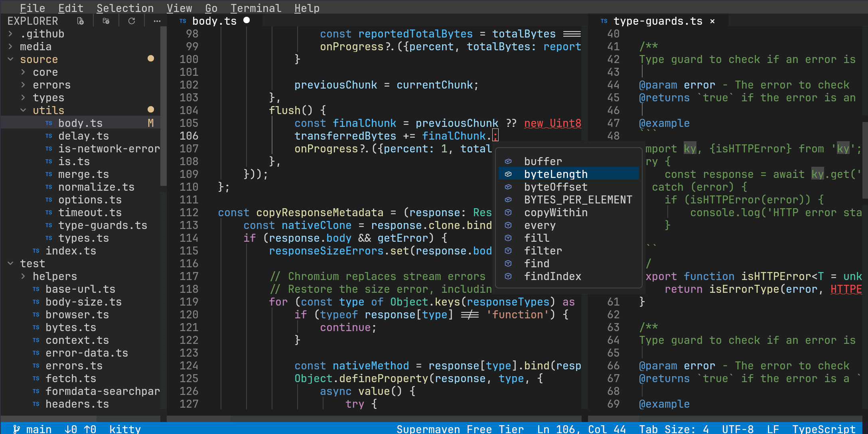
Task: Change the TypeScript language mode
Action: (x=824, y=429)
